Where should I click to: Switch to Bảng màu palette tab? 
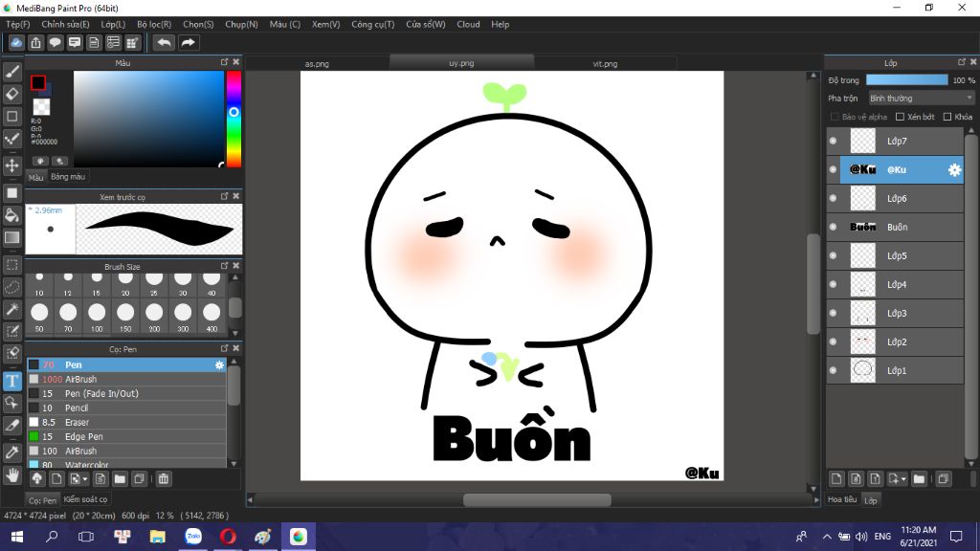pos(68,177)
